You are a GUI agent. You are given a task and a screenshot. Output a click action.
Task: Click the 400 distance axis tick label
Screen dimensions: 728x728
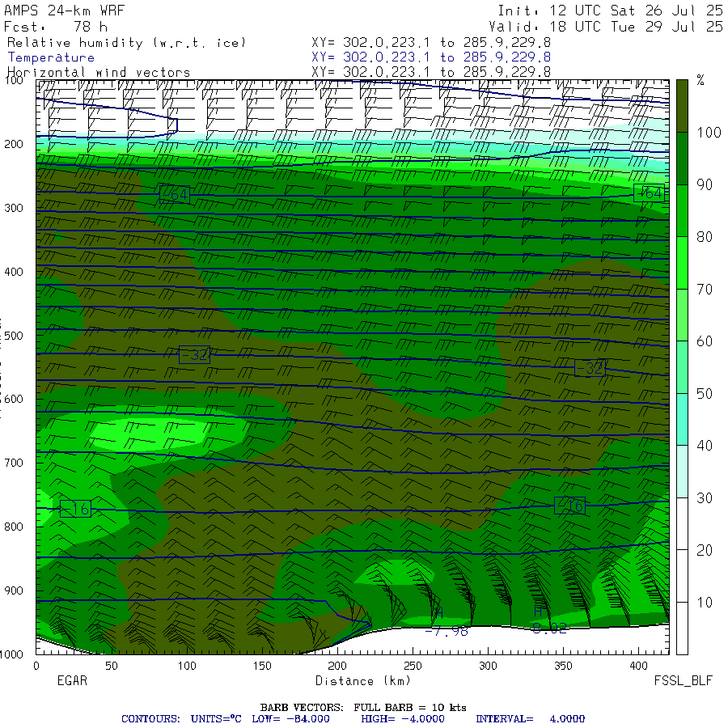[638, 666]
